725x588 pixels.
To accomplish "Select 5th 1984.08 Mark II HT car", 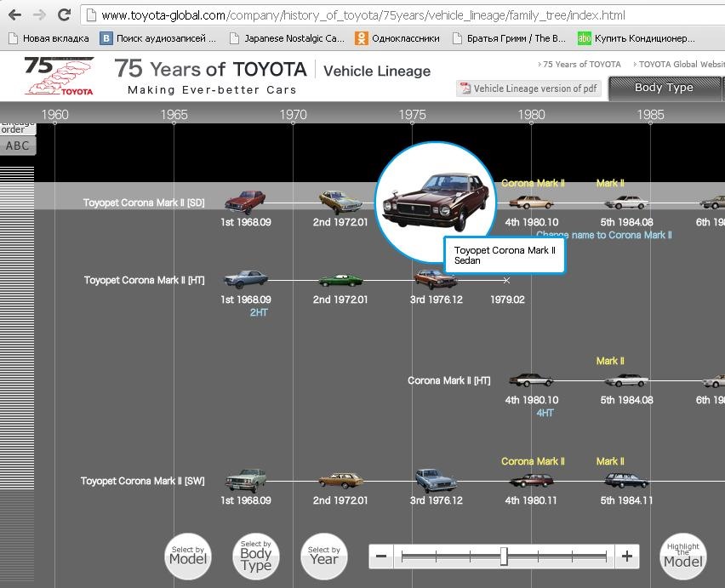I will coord(626,380).
